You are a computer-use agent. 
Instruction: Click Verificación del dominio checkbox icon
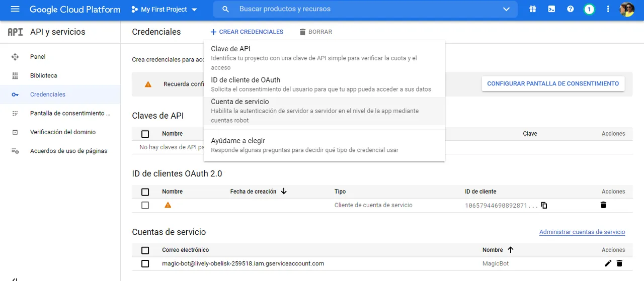[x=15, y=132]
